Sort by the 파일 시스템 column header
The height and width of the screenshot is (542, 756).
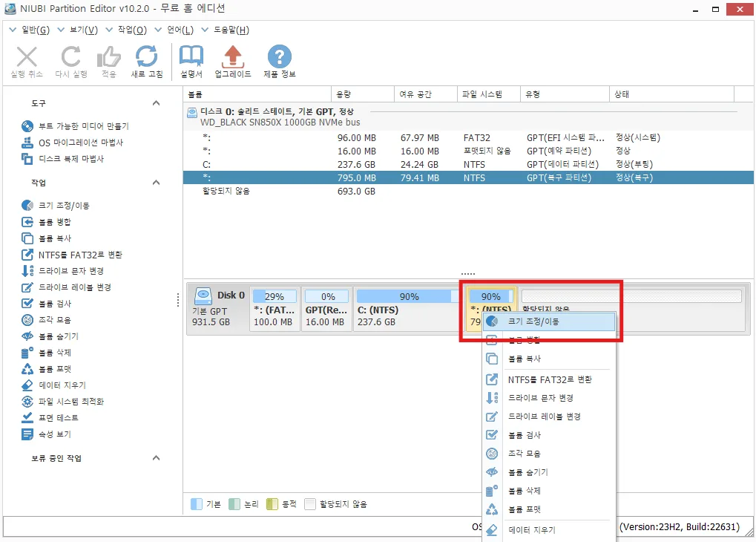pos(488,94)
